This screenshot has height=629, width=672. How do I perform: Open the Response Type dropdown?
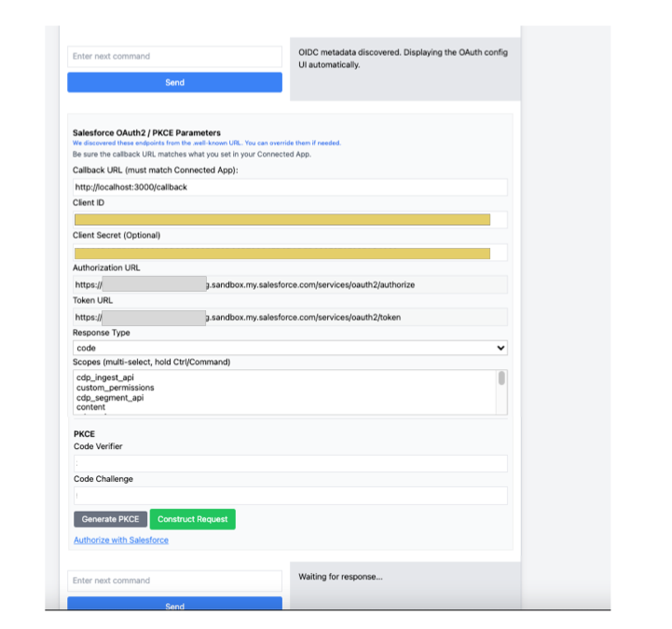pos(290,348)
